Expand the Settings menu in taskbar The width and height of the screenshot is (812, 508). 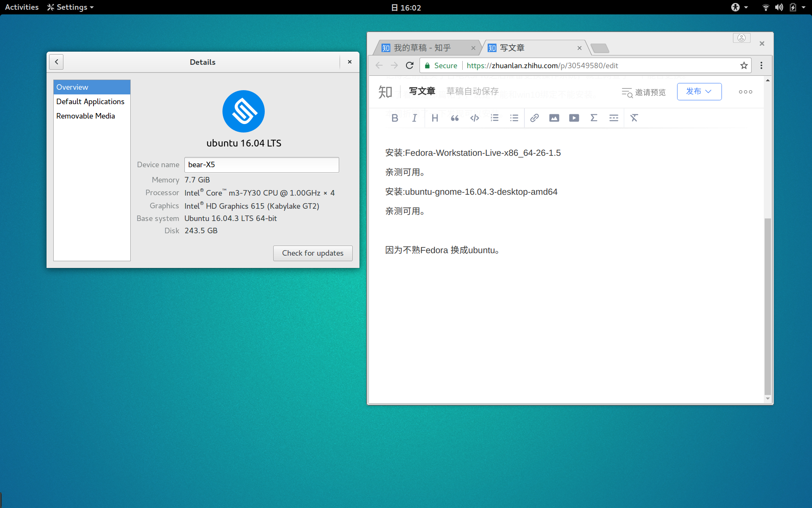(69, 6)
